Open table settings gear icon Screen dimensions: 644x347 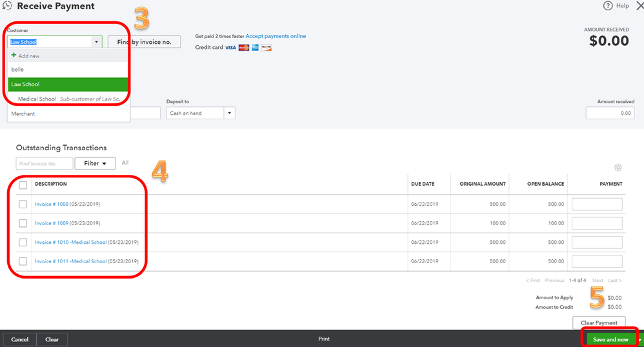[x=618, y=168]
